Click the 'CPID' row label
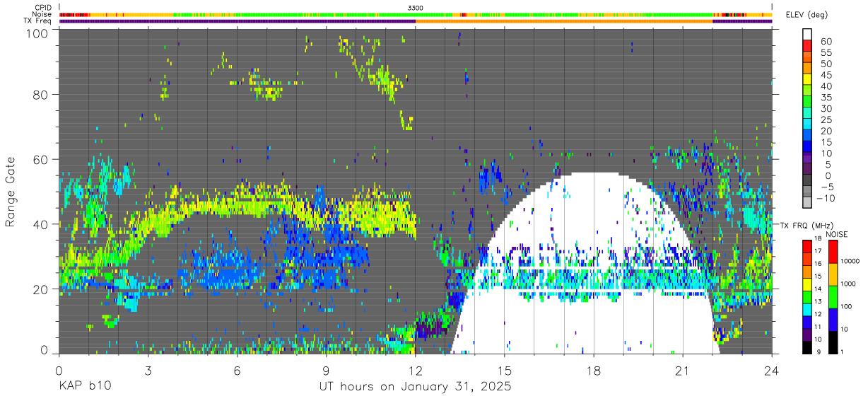Screen dimensions: 868x401 coord(42,7)
